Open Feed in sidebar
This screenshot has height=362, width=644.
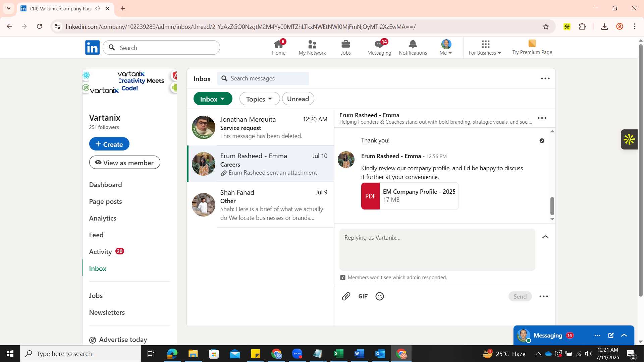click(x=96, y=235)
